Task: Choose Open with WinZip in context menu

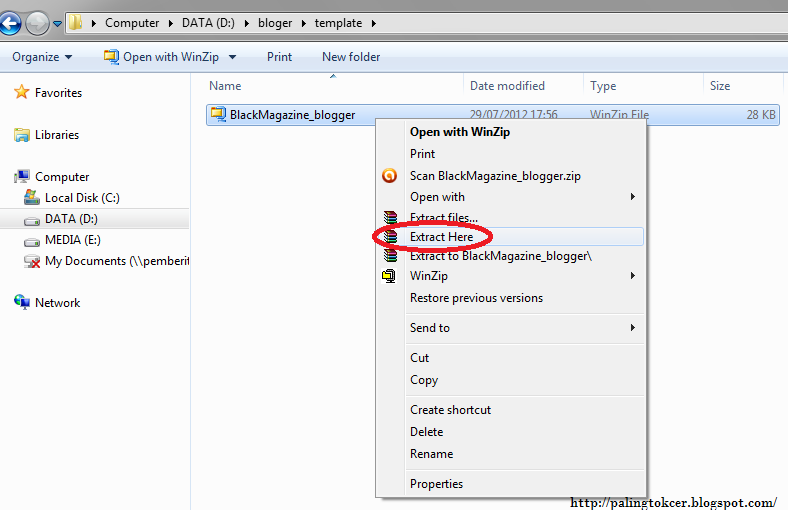Action: (460, 132)
